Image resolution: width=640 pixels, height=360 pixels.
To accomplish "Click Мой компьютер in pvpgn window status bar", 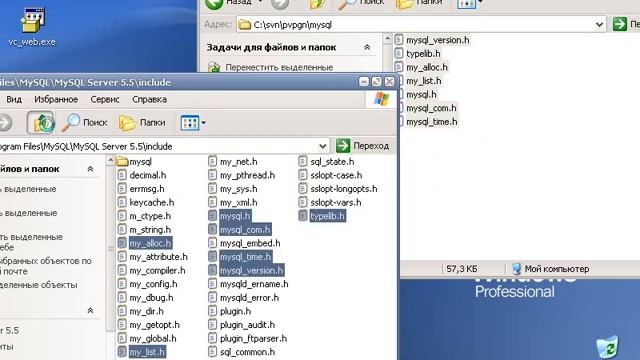I will (x=550, y=269).
